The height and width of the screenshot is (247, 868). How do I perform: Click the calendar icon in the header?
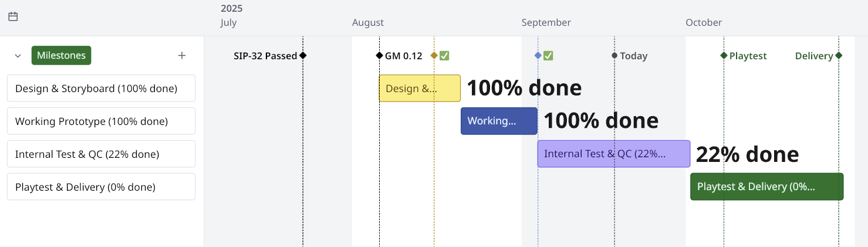(13, 16)
